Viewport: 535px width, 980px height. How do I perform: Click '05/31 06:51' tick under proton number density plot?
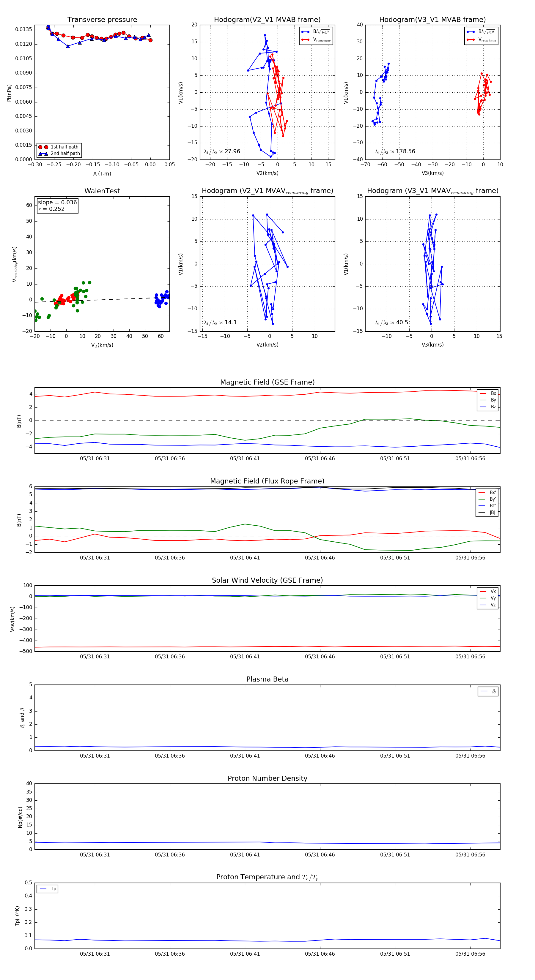click(x=395, y=854)
